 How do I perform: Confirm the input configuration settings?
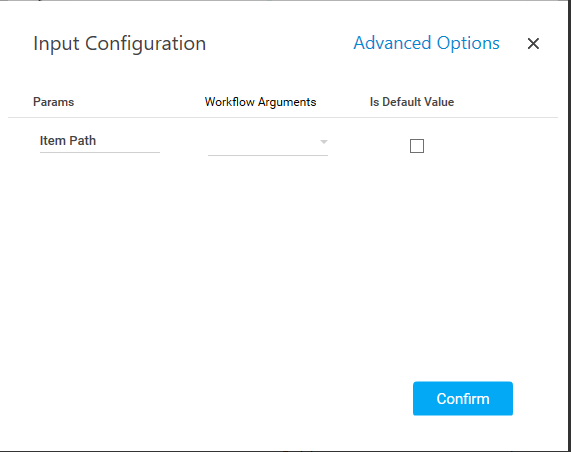click(x=462, y=398)
